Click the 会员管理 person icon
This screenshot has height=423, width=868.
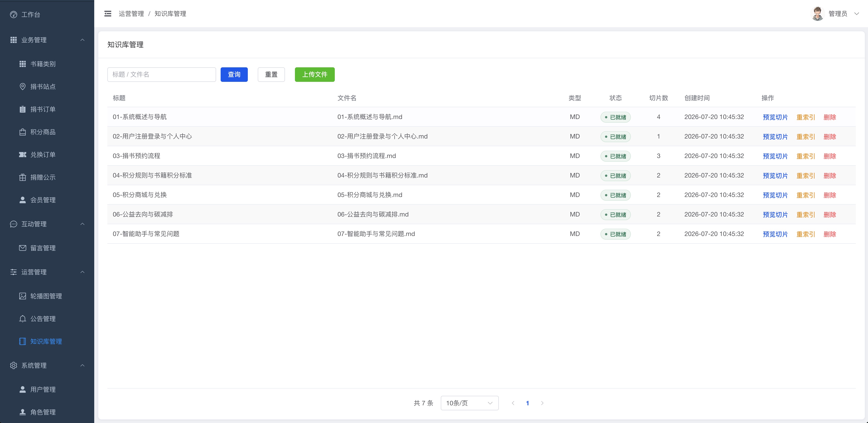tap(23, 200)
